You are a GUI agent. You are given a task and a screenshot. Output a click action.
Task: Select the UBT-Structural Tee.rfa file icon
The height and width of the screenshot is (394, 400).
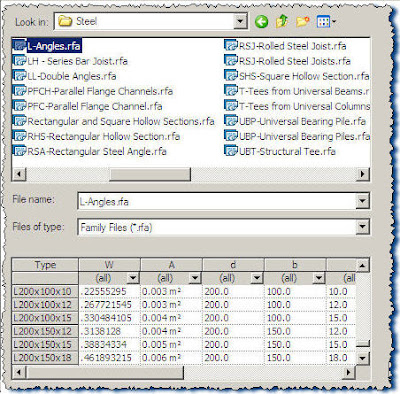230,151
